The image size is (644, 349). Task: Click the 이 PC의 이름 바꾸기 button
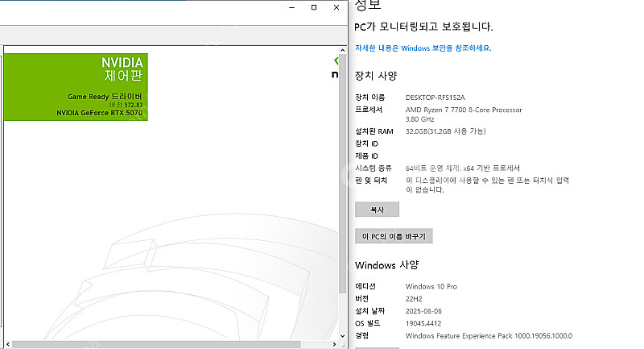click(394, 236)
